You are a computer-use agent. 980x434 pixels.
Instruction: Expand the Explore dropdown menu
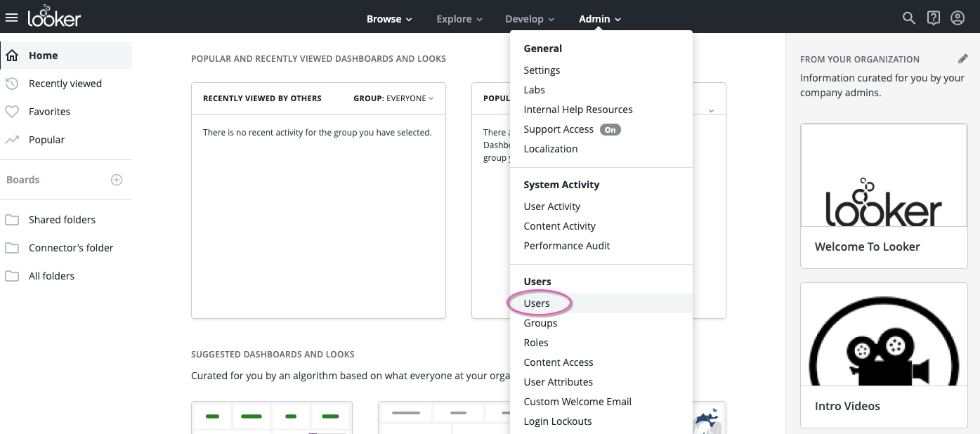pos(459,19)
